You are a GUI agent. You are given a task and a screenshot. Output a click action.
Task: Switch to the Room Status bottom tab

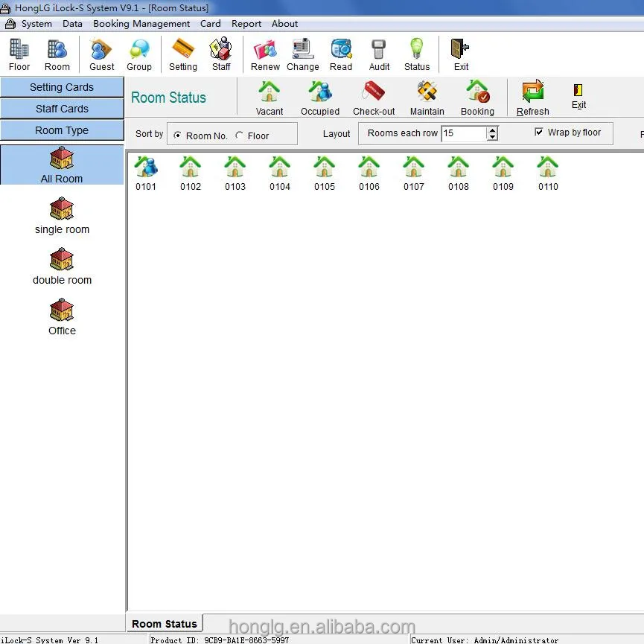tap(165, 623)
